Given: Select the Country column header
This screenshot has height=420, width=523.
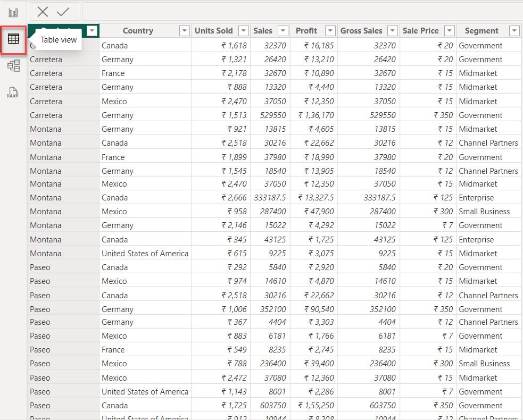Looking at the screenshot, I should click(138, 31).
